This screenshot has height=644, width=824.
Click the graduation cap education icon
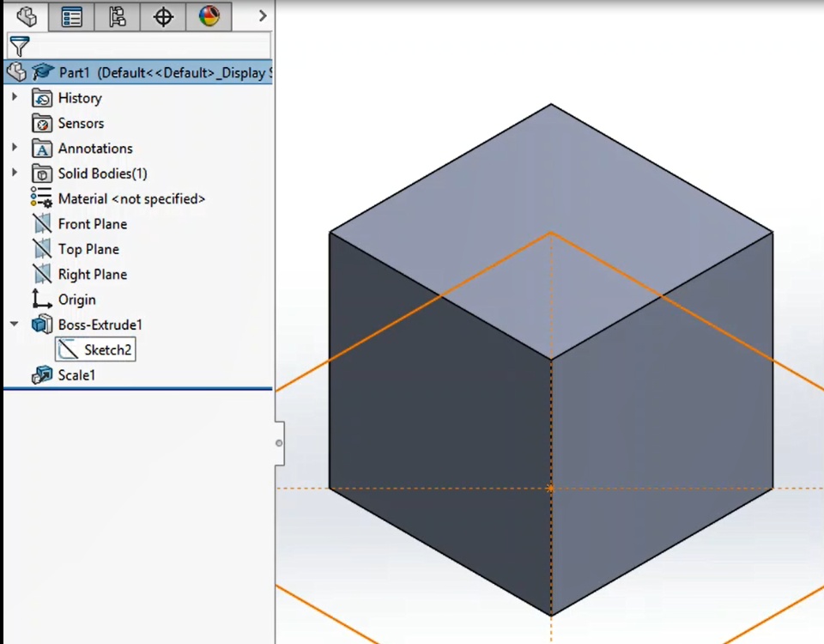coord(43,71)
